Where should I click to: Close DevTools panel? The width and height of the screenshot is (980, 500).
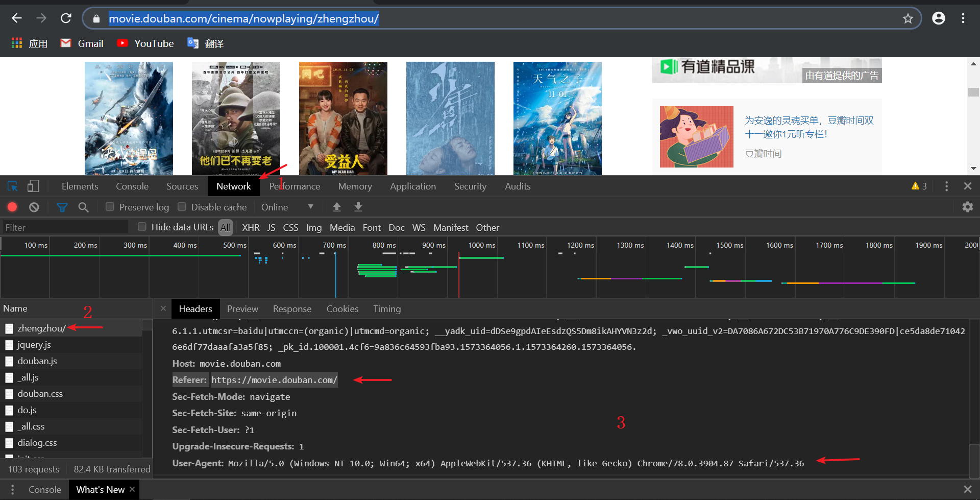point(967,186)
